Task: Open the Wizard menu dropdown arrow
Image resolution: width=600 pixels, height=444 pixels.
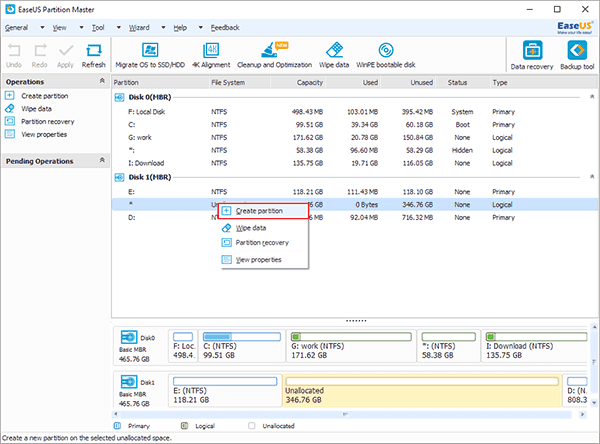Action: [163, 28]
